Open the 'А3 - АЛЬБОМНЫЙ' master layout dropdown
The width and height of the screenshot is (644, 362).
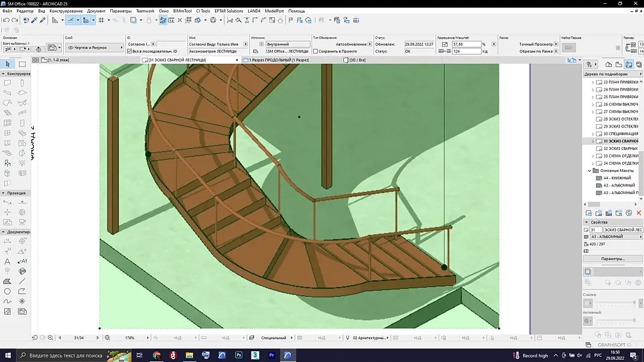(616, 237)
